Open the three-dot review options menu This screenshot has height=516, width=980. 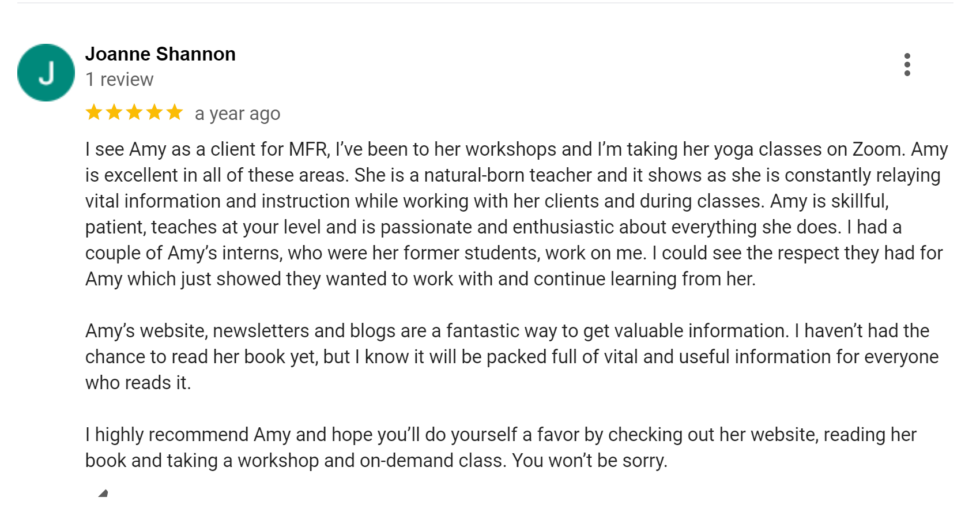(x=907, y=65)
